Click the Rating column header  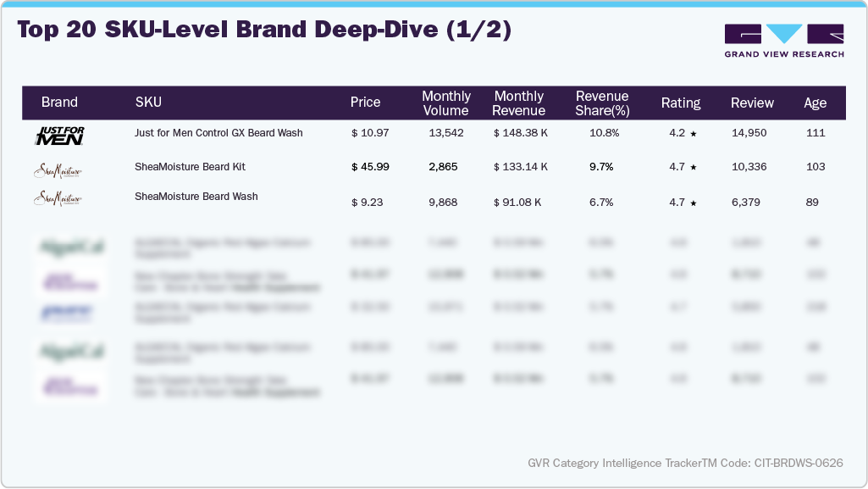pos(681,103)
